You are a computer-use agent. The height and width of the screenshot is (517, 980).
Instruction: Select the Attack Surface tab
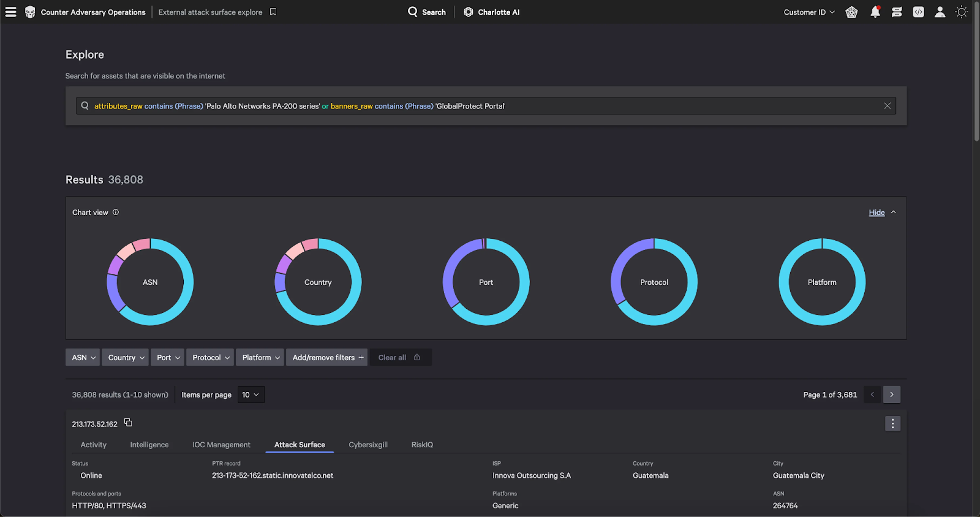click(300, 445)
